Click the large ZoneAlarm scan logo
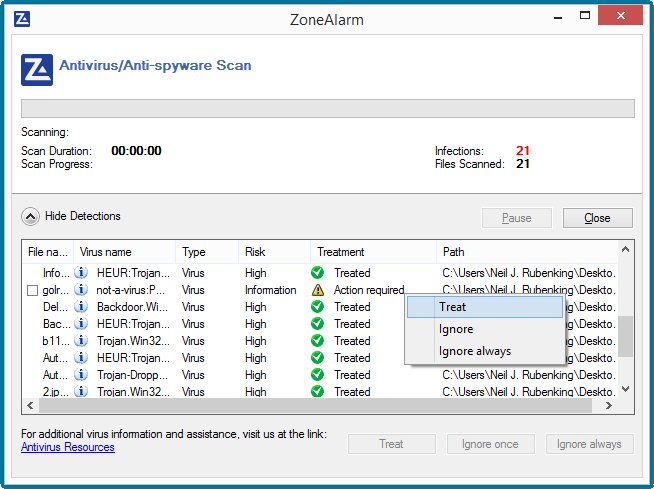The image size is (654, 489). (37, 70)
